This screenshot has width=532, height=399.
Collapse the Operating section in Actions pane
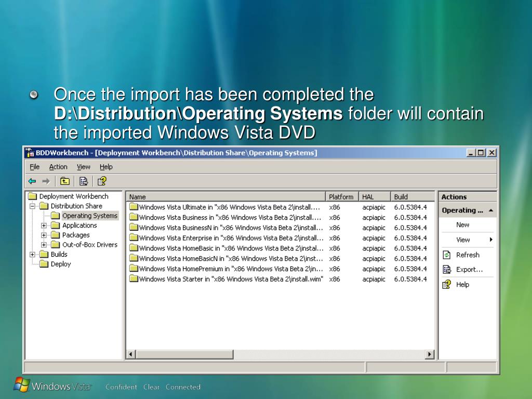[491, 210]
